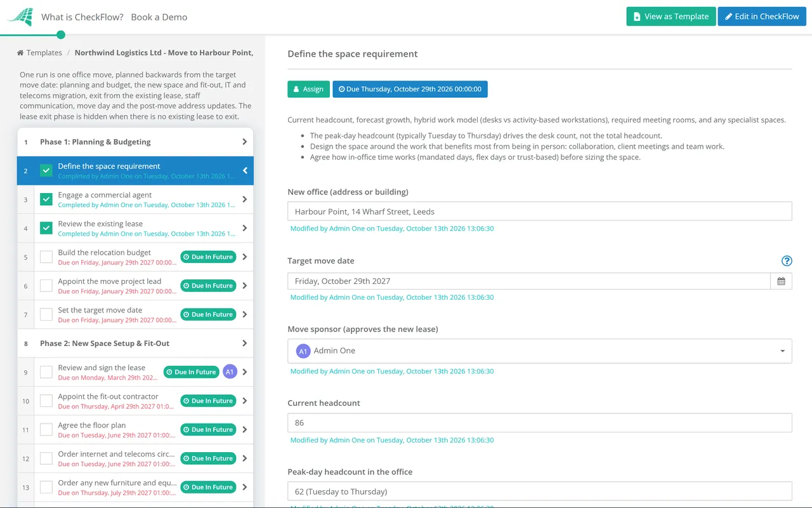The image size is (812, 508).
Task: Open Build the relocation budget chevron
Action: (x=245, y=257)
